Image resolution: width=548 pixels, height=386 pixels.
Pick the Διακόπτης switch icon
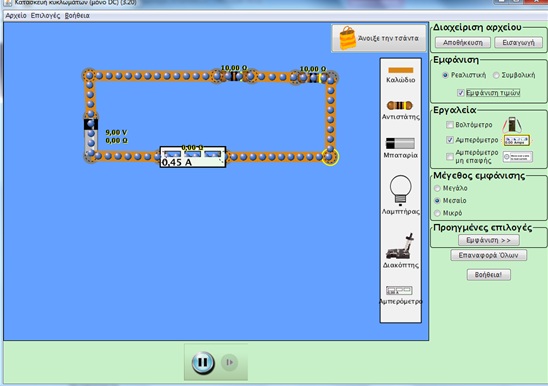point(401,246)
